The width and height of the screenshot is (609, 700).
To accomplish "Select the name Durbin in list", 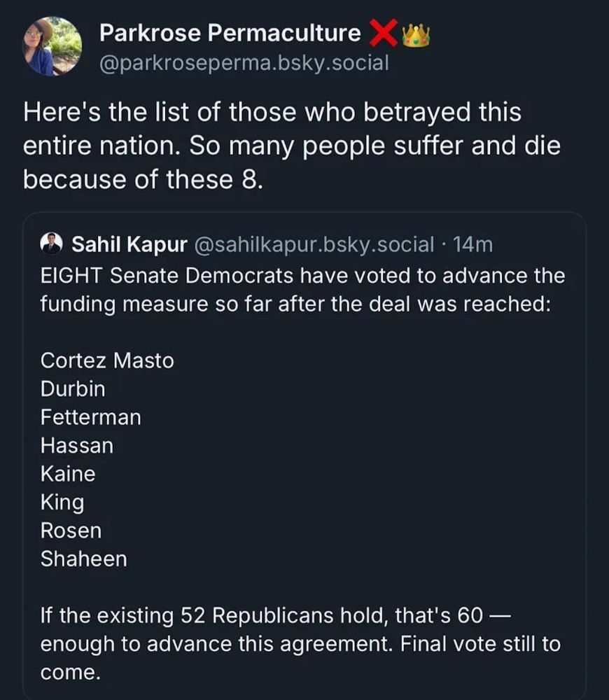I will pos(73,388).
